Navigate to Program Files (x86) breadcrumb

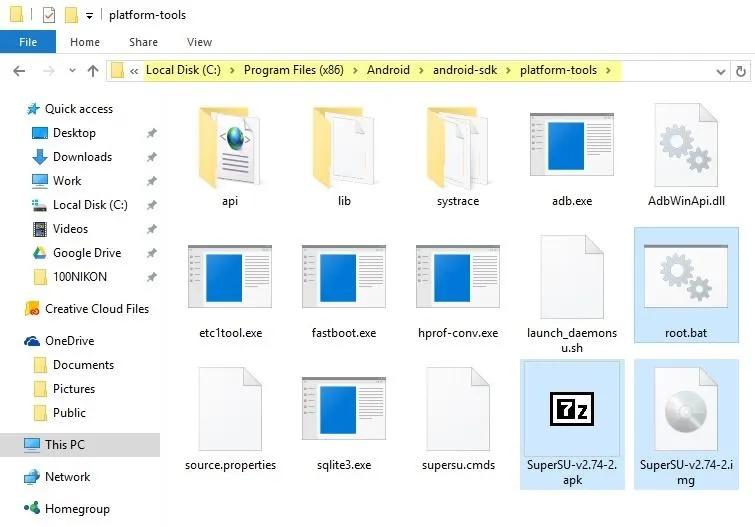tap(294, 70)
